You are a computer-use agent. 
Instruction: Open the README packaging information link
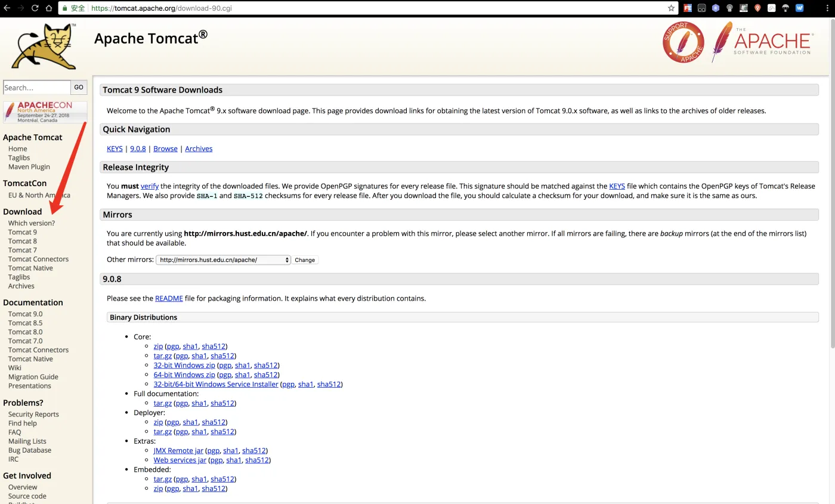[169, 298]
